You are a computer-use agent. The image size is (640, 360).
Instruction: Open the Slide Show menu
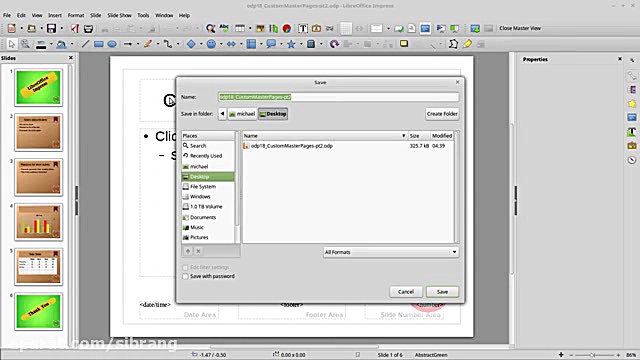click(119, 15)
